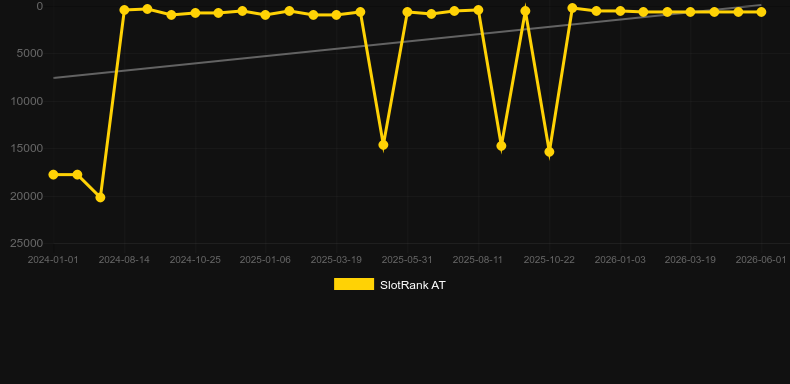The width and height of the screenshot is (790, 384).
Task: Select the data point above 2025-05-31
Action: pos(408,12)
